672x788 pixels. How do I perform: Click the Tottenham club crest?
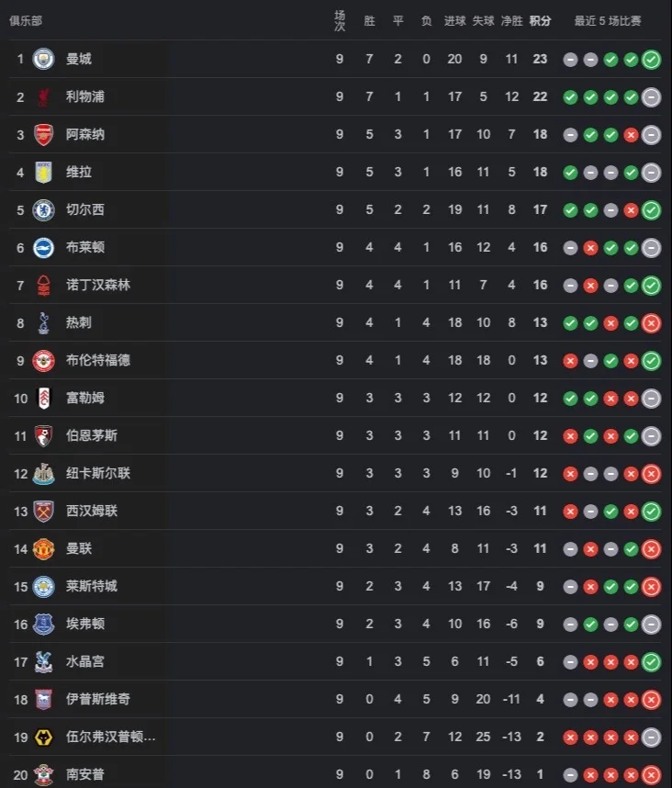coord(43,322)
